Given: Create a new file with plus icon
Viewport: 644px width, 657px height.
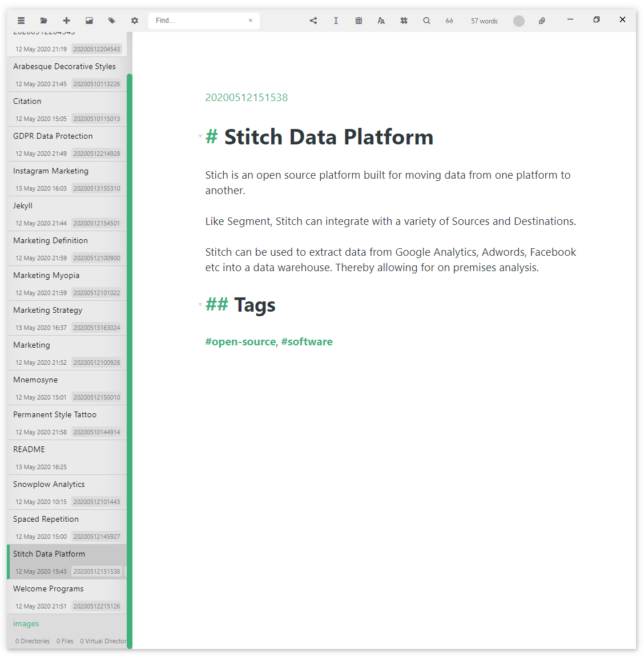Looking at the screenshot, I should click(x=66, y=21).
